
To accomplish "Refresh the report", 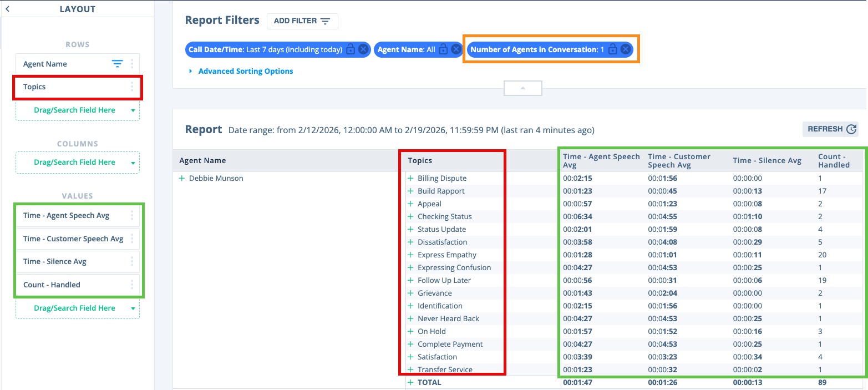I will (830, 129).
